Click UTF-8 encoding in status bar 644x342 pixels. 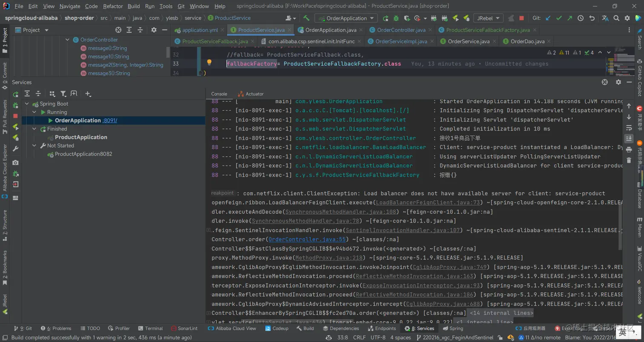(378, 337)
